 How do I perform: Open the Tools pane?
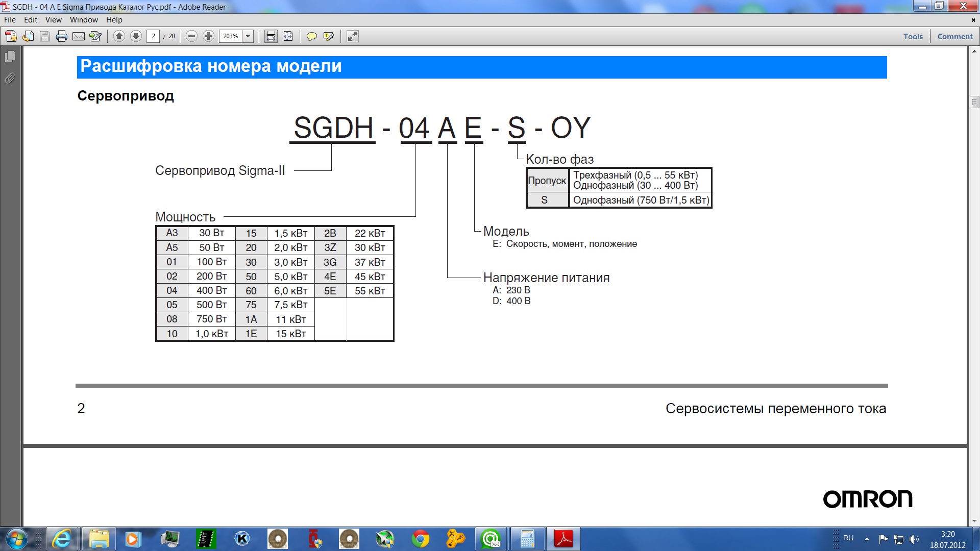pos(913,36)
